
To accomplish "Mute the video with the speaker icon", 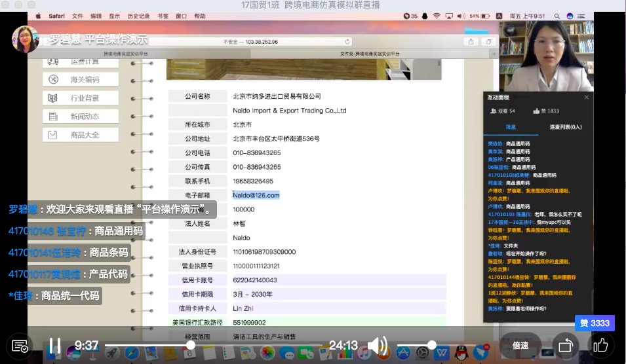I will pos(377,346).
